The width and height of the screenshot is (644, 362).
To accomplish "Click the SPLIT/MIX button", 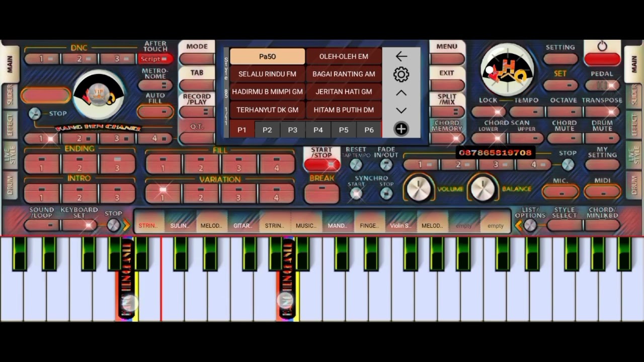I will point(447,112).
